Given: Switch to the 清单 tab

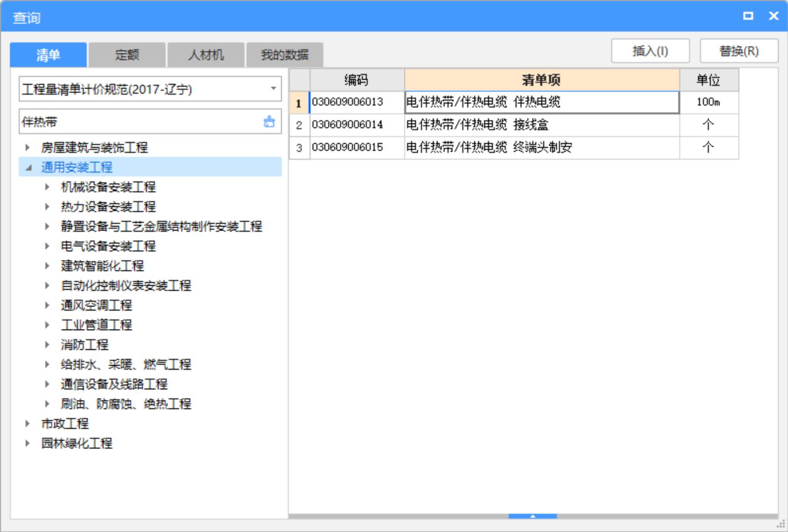Looking at the screenshot, I should (x=48, y=55).
